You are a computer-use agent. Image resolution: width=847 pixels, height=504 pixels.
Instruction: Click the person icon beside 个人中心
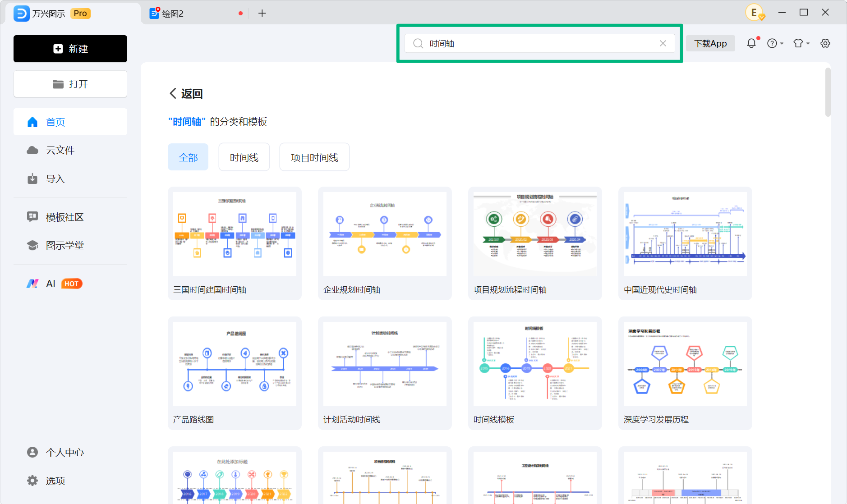pos(32,452)
